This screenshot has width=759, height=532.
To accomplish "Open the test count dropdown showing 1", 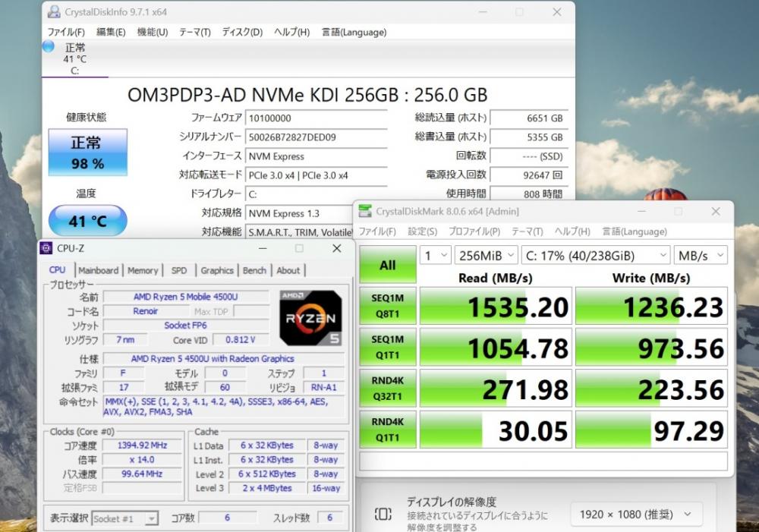I will coord(436,255).
